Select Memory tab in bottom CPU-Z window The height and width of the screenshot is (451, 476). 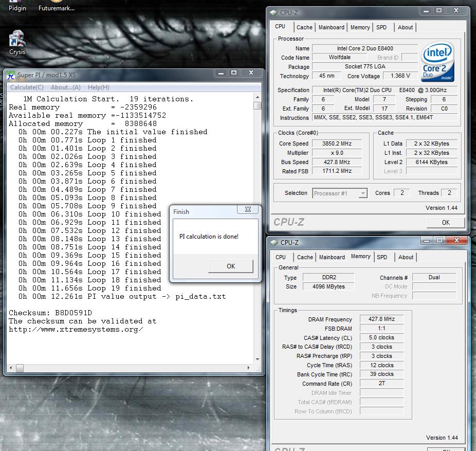click(361, 256)
